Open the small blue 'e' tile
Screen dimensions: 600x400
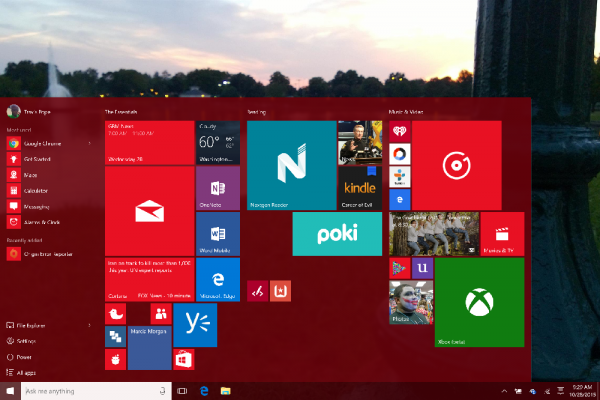coord(400,199)
